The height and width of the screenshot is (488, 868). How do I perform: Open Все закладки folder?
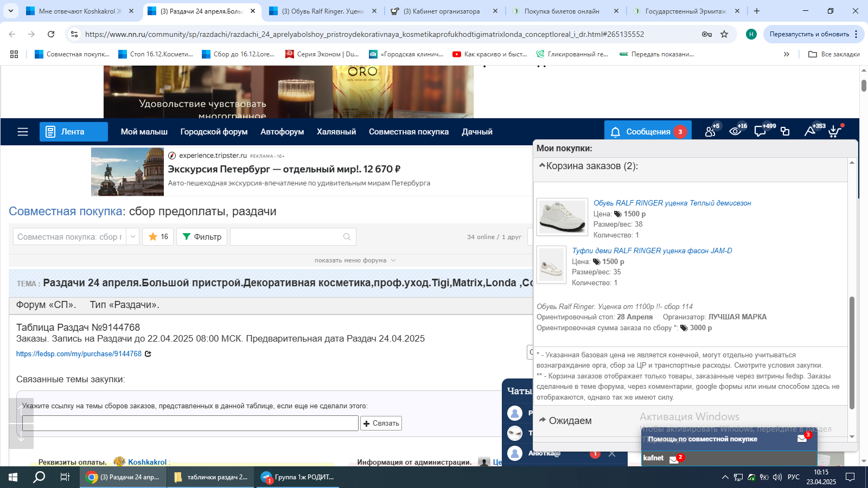[834, 54]
